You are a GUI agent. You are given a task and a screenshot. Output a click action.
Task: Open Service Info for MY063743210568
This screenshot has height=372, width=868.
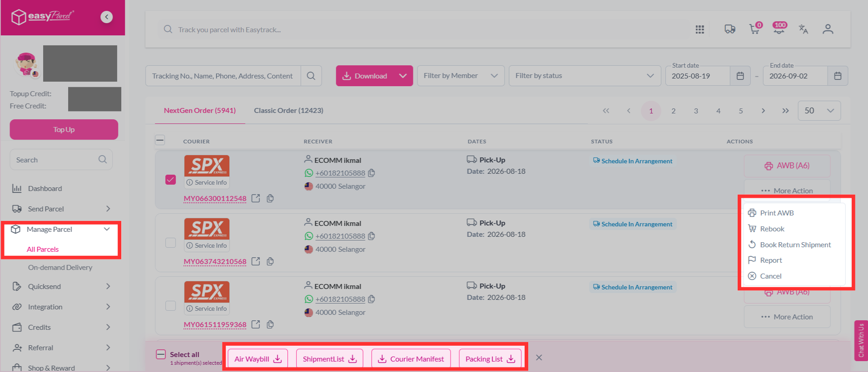[x=207, y=245]
